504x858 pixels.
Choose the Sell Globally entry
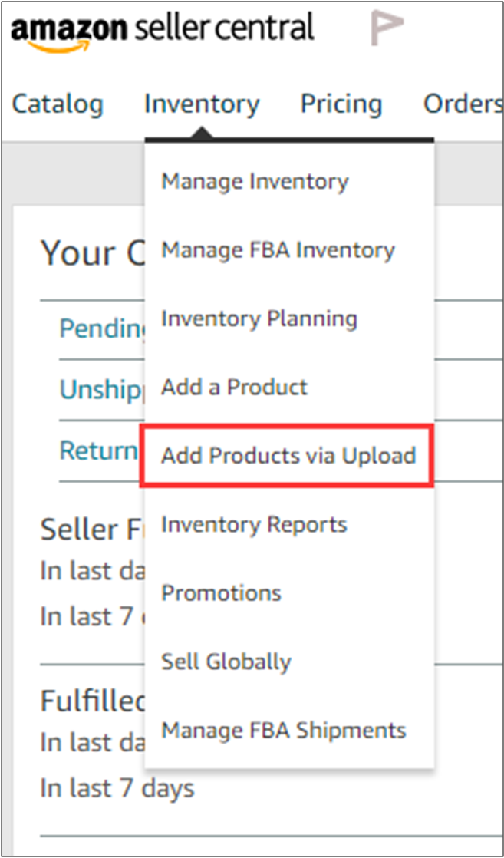(226, 662)
